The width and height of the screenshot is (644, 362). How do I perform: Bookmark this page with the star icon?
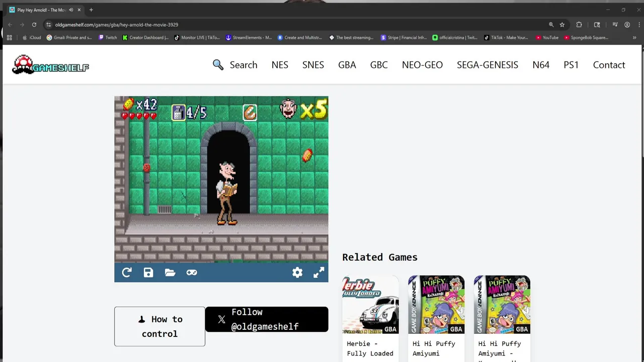(x=562, y=25)
